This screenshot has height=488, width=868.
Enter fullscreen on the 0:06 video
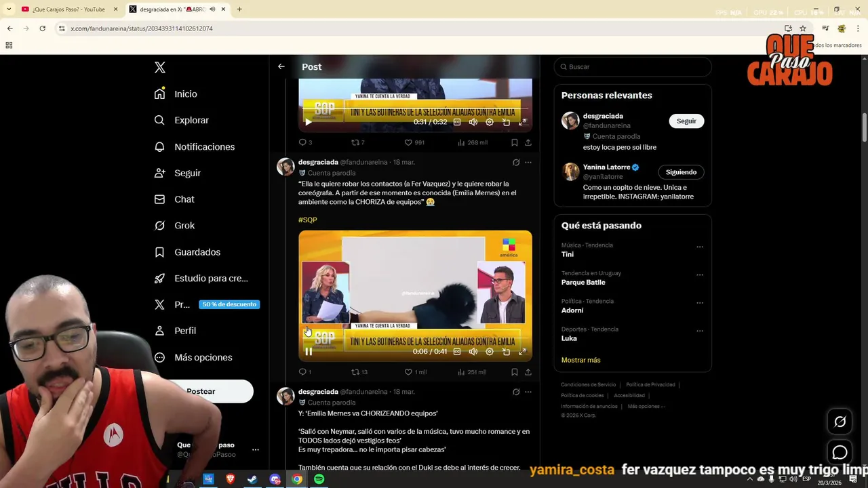point(522,352)
